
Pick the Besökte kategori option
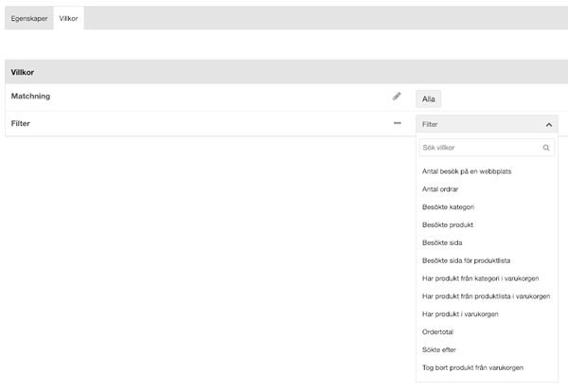[448, 206]
